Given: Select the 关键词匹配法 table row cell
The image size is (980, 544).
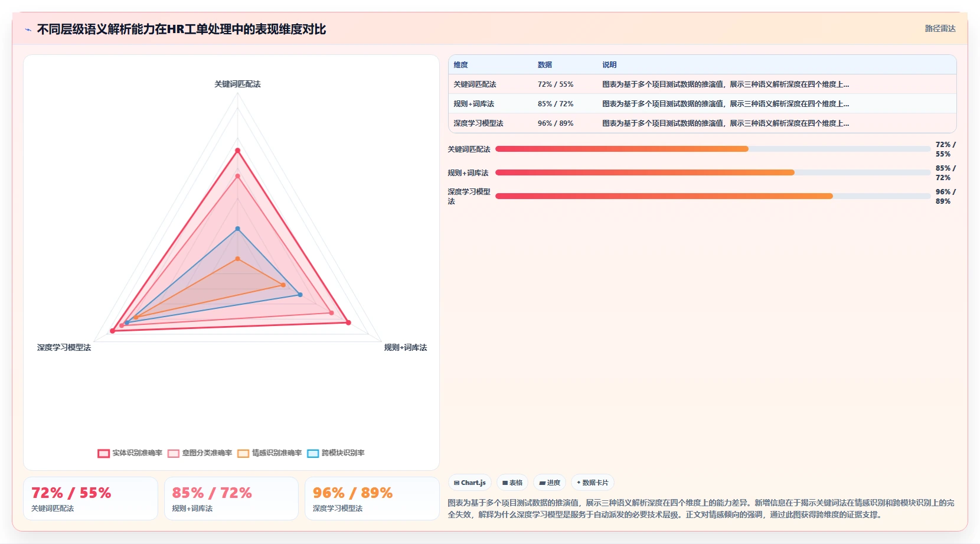Looking at the screenshot, I should click(x=475, y=84).
